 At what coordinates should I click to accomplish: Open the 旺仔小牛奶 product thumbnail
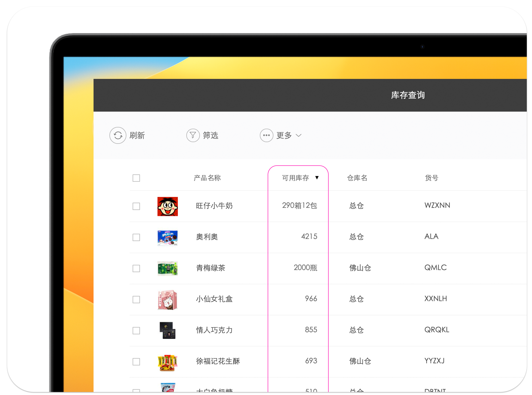167,206
